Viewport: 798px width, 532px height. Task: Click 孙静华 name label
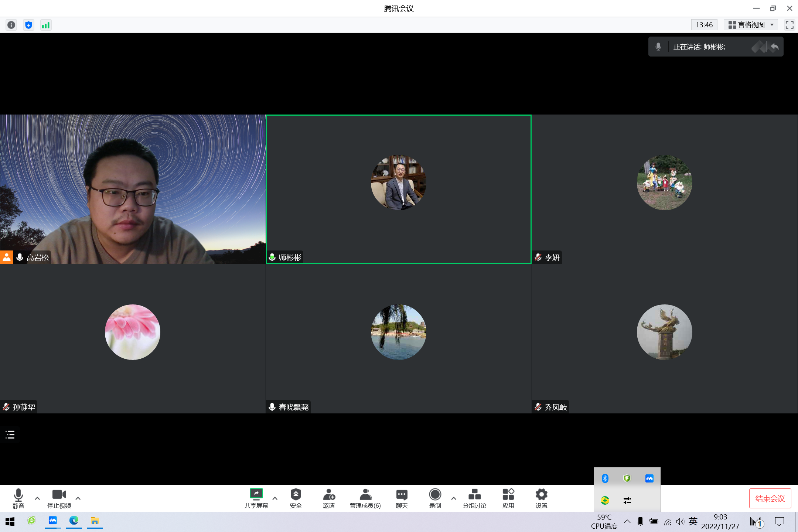point(24,407)
